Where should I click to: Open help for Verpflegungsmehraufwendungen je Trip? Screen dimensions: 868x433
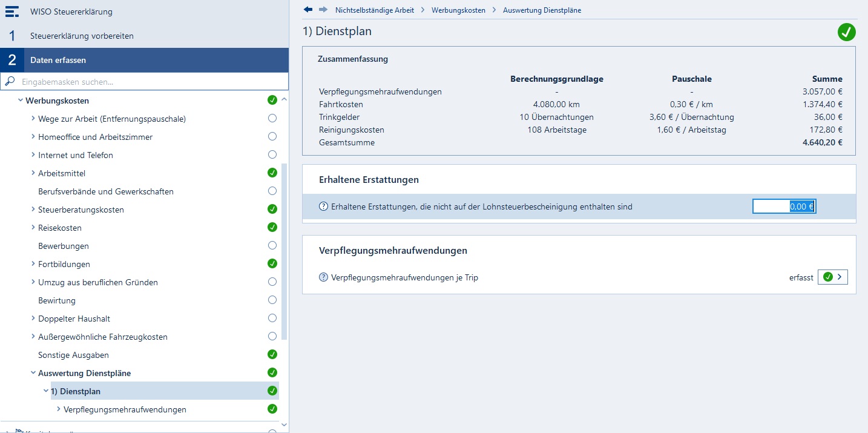pos(323,277)
